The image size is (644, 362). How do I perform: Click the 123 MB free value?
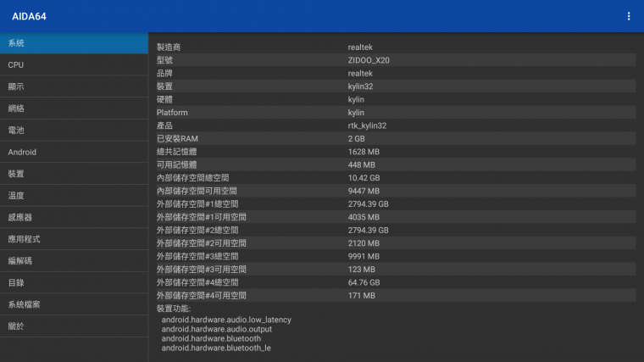click(362, 270)
